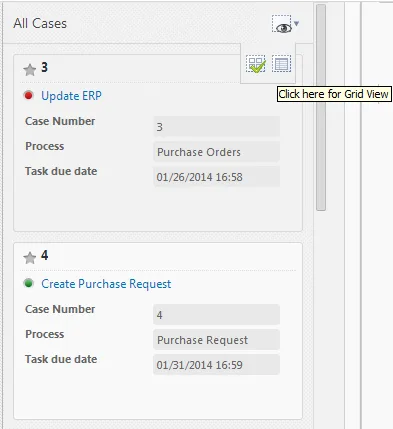Viewport: 393px width, 429px height.
Task: Switch to Grid View icon
Action: (281, 64)
